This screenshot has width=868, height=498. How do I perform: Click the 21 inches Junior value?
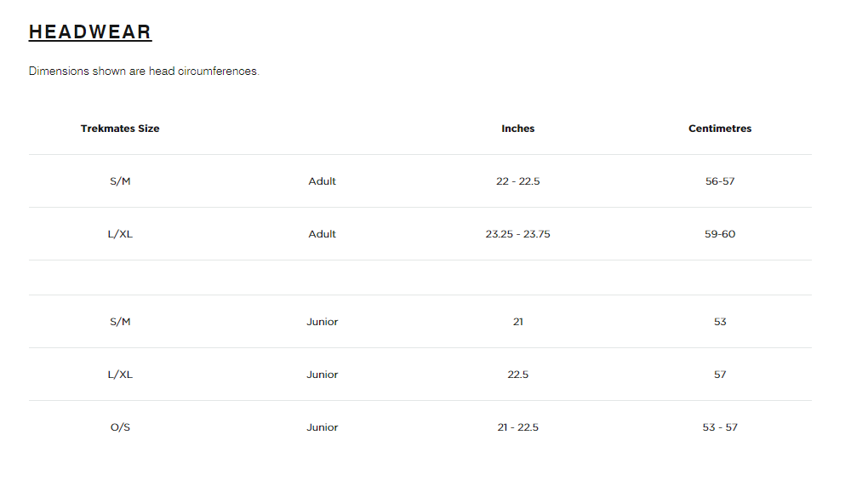517,322
